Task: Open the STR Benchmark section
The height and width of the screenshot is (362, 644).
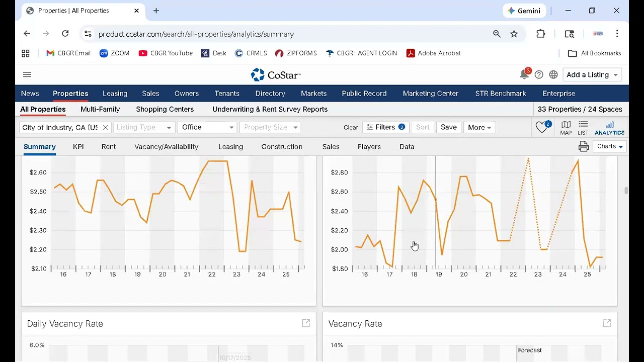Action: coord(501,94)
